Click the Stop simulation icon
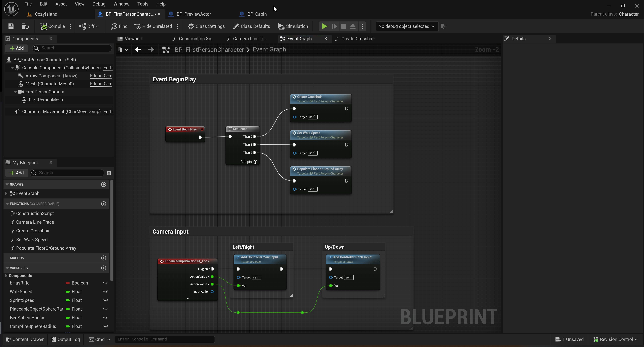Screen dimensions: 644x347 343,26
